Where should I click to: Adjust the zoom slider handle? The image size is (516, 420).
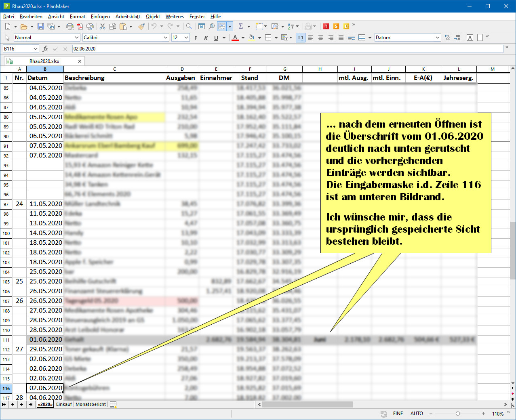[x=457, y=414]
